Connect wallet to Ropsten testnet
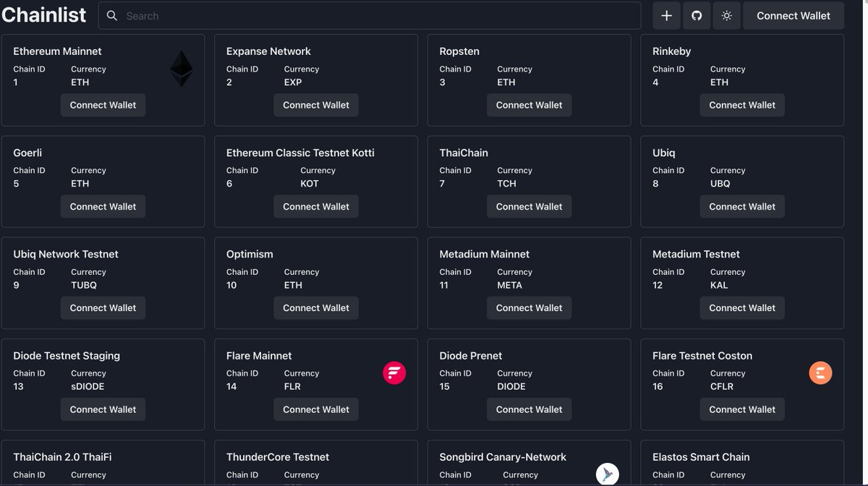868x486 pixels. 529,105
